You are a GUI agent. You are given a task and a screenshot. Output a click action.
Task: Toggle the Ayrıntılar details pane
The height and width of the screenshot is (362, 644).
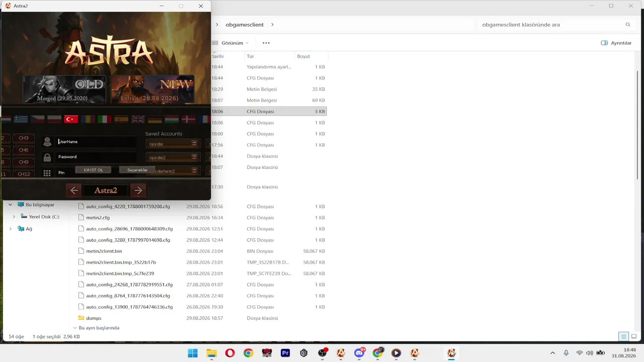[616, 43]
